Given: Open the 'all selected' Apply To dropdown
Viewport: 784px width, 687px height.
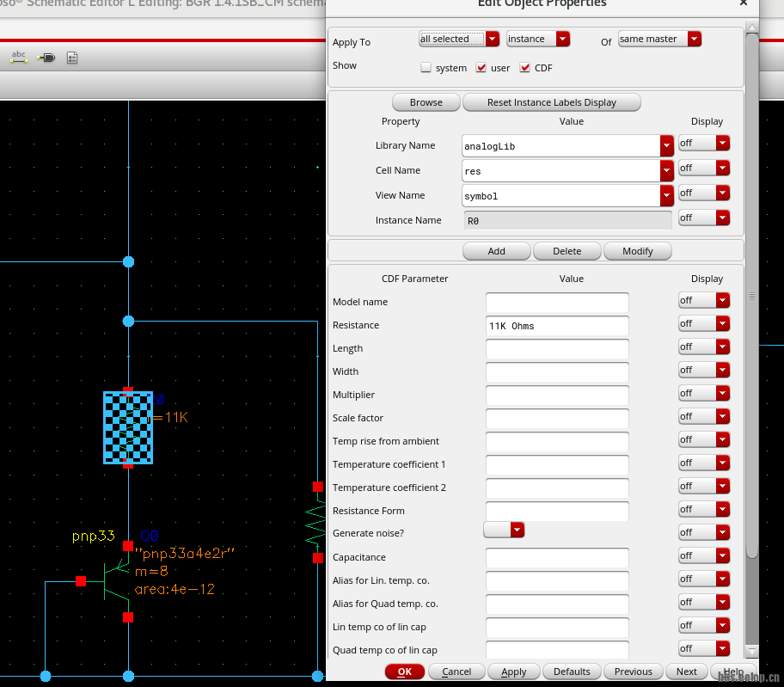Looking at the screenshot, I should tap(458, 39).
